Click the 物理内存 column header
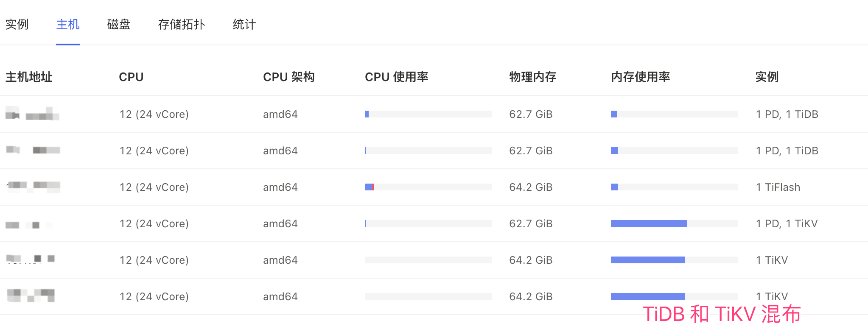Image resolution: width=868 pixels, height=332 pixels. pos(533,77)
